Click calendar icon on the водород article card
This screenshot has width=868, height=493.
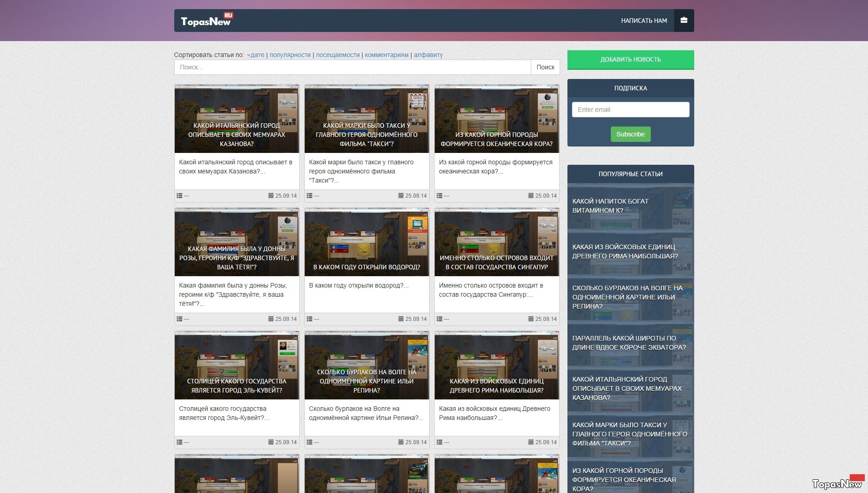tap(401, 319)
